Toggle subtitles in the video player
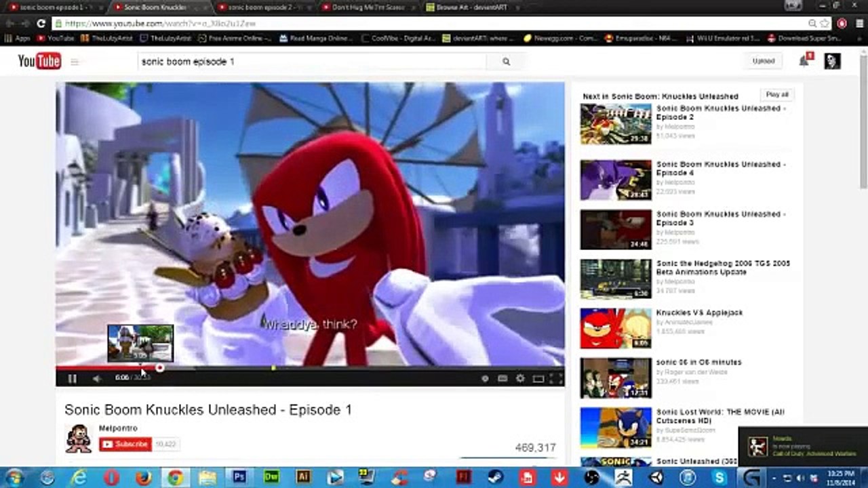This screenshot has width=868, height=488. pyautogui.click(x=502, y=378)
